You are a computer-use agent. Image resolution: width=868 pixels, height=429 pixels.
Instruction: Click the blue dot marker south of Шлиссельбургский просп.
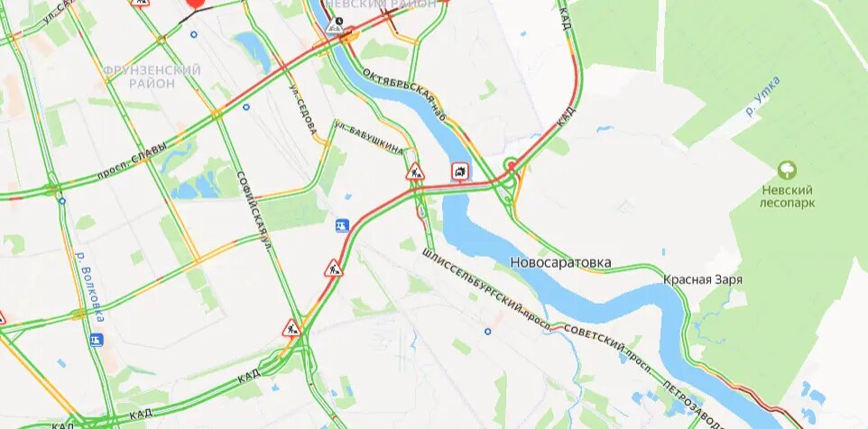[488, 332]
